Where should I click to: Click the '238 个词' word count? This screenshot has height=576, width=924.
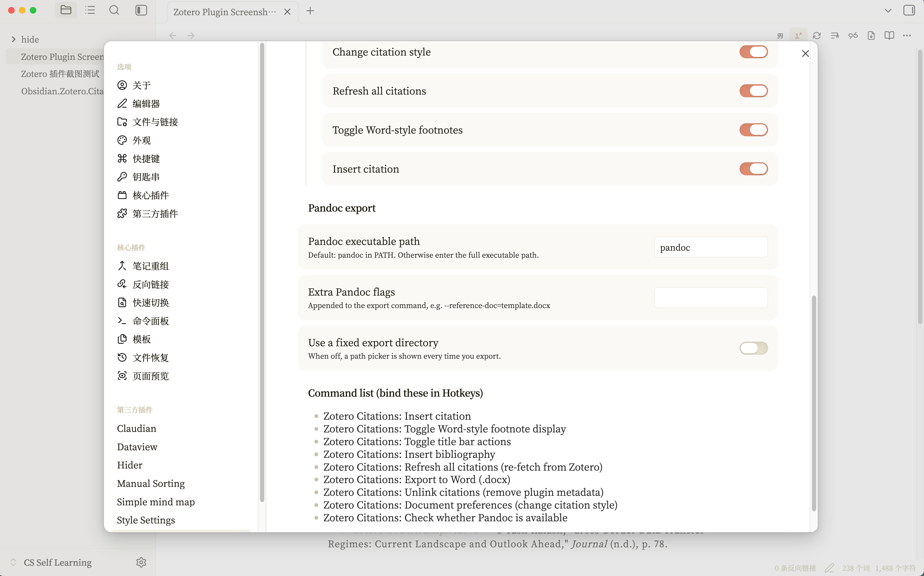click(x=856, y=568)
